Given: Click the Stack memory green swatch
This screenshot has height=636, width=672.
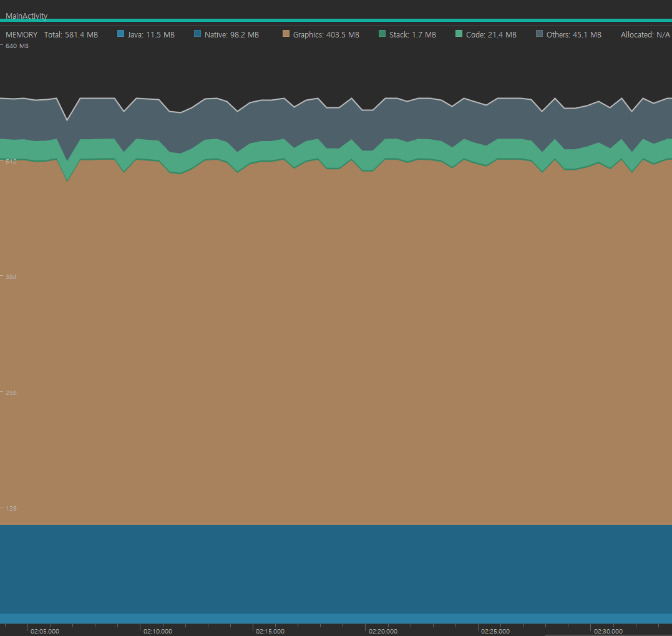Looking at the screenshot, I should (x=382, y=34).
